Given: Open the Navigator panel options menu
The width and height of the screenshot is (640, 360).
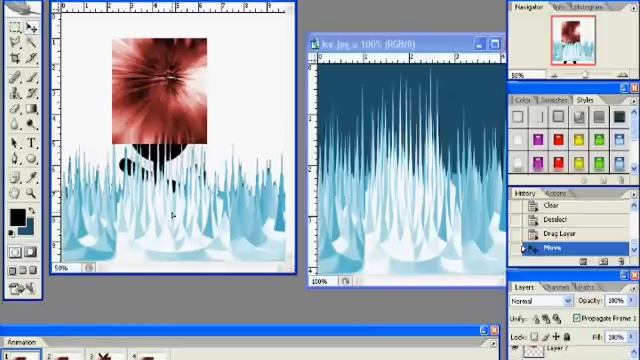Looking at the screenshot, I should tap(634, 7).
